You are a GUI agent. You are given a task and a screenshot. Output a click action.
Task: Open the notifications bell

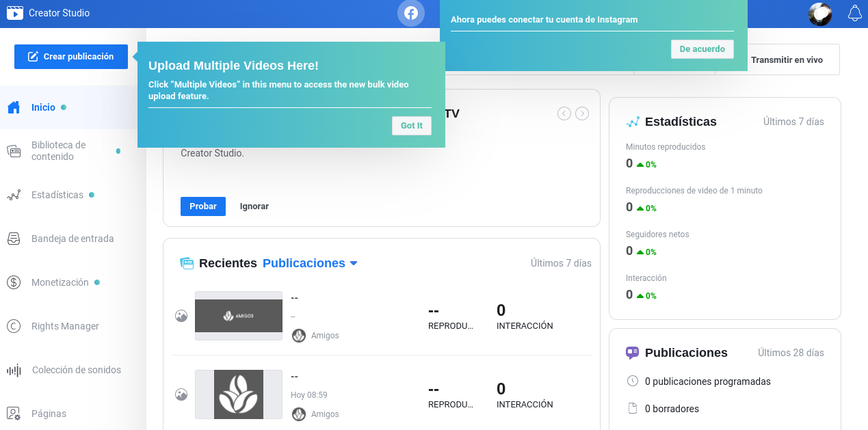(x=854, y=13)
